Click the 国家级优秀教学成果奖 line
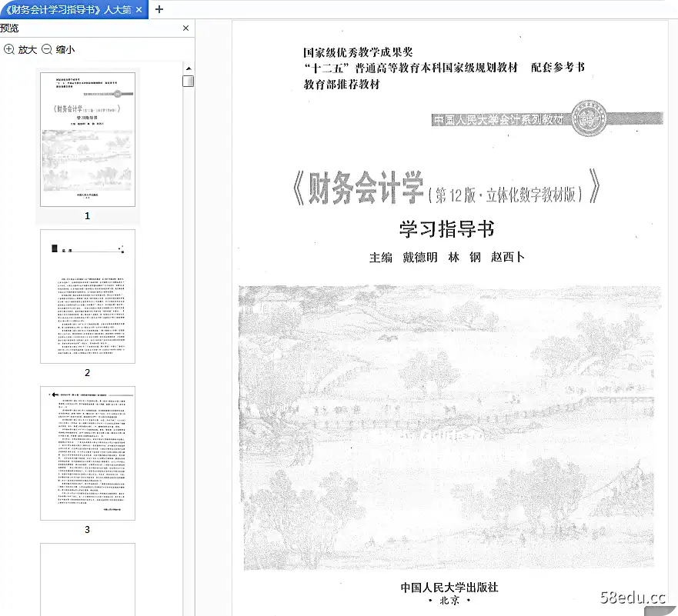Image resolution: width=678 pixels, height=616 pixels. [358, 52]
